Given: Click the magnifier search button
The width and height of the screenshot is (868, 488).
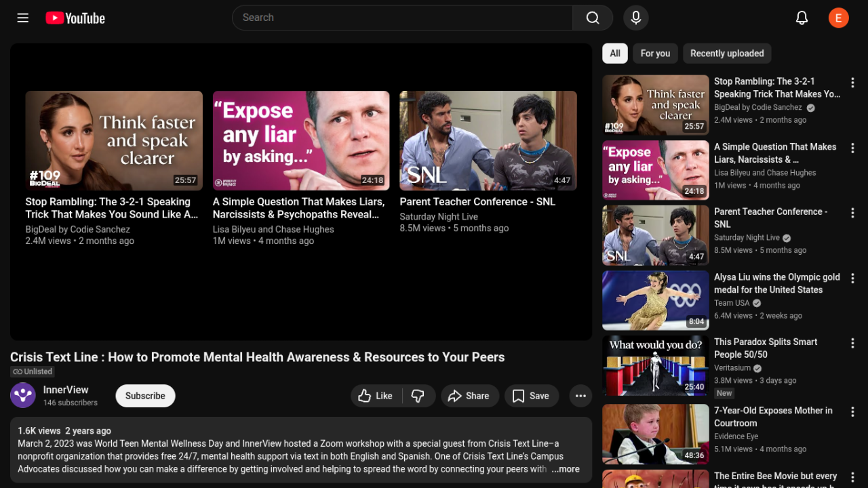Looking at the screenshot, I should click(x=593, y=18).
